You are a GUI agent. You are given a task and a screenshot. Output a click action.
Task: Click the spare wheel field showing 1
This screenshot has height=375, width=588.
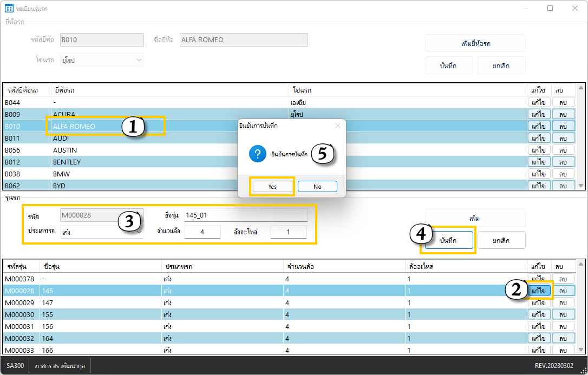[x=288, y=232]
